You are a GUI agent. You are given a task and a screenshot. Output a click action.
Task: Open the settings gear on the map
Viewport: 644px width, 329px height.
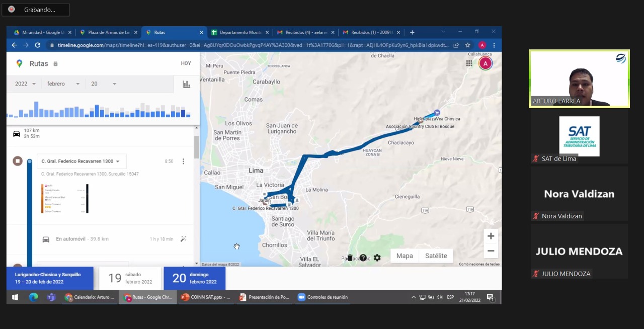pyautogui.click(x=377, y=258)
